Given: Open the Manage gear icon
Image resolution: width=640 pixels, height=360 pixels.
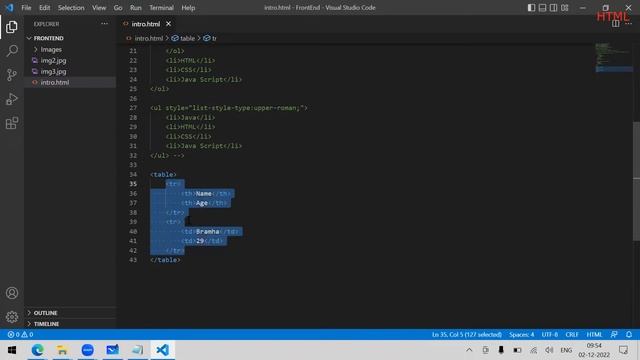Looking at the screenshot, I should point(12,317).
